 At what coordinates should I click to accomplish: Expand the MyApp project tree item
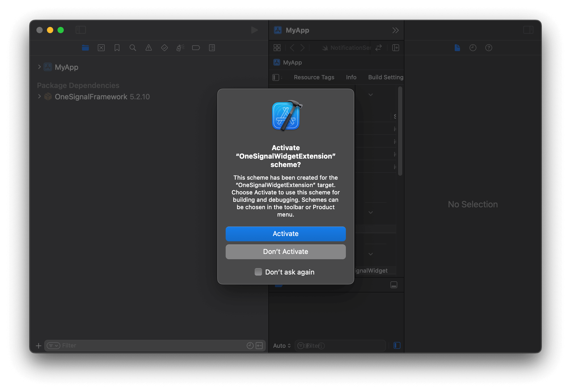coord(39,67)
